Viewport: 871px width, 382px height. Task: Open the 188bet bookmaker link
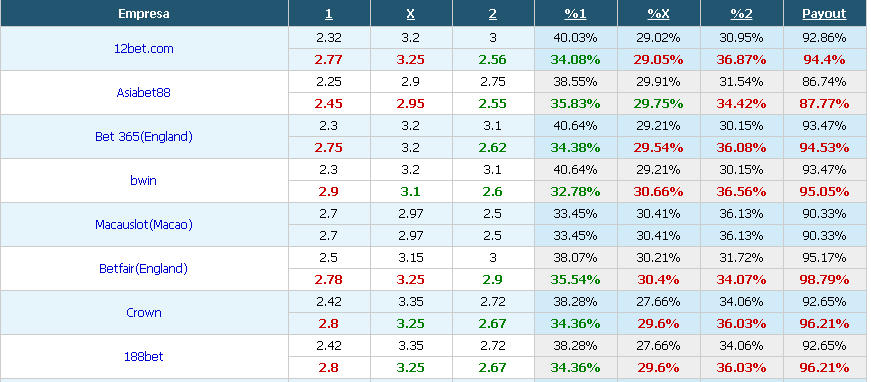click(144, 356)
